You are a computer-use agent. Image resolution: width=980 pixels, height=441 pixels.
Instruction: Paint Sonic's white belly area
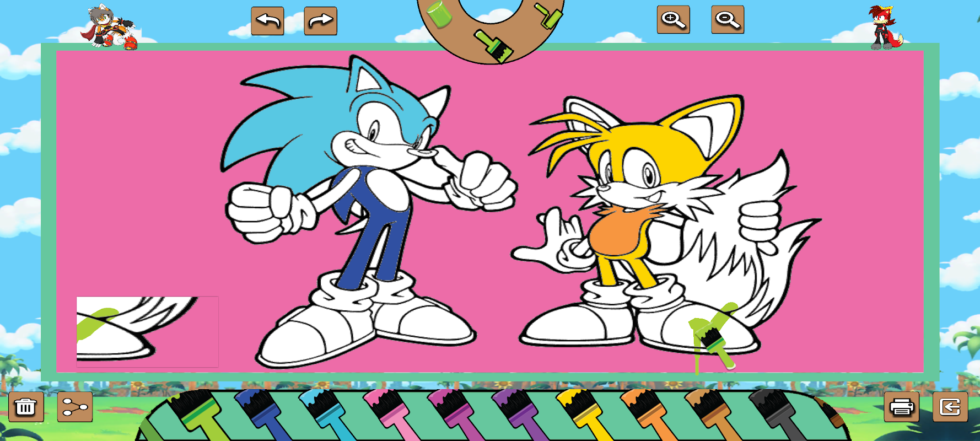pyautogui.click(x=389, y=190)
